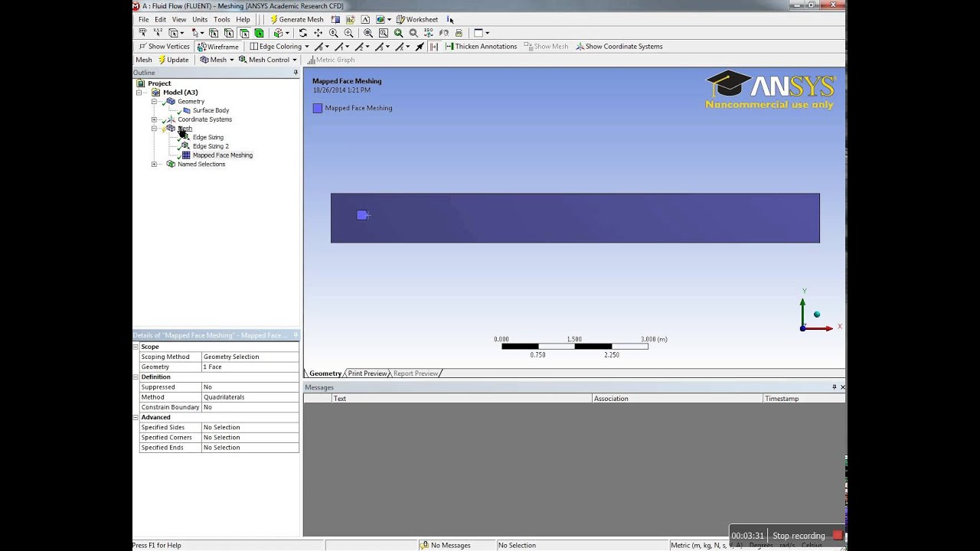
Task: Switch to the Report Preview tab
Action: pos(416,373)
